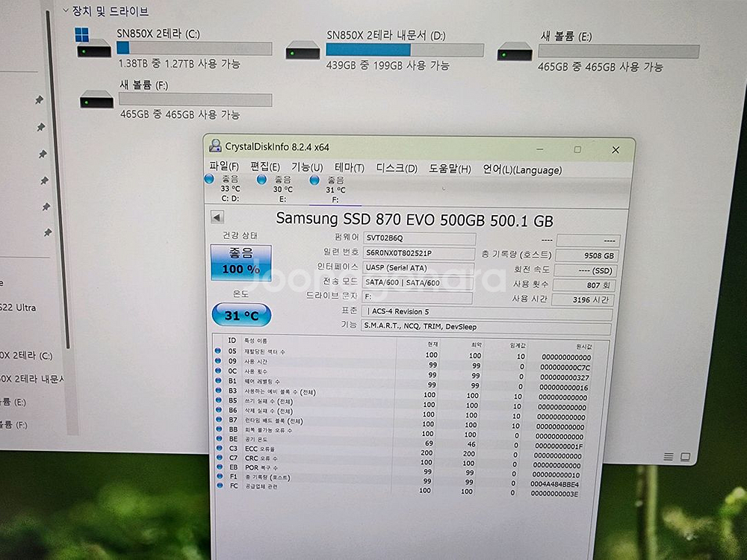
Task: Select the SN850X 2테라 (C:) drive icon
Action: [93, 51]
